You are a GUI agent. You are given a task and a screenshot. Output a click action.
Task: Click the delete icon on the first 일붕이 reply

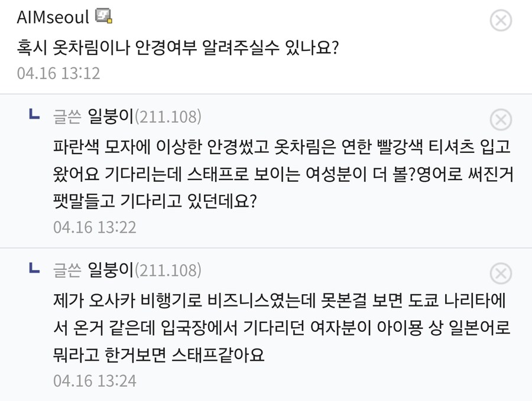click(x=501, y=119)
